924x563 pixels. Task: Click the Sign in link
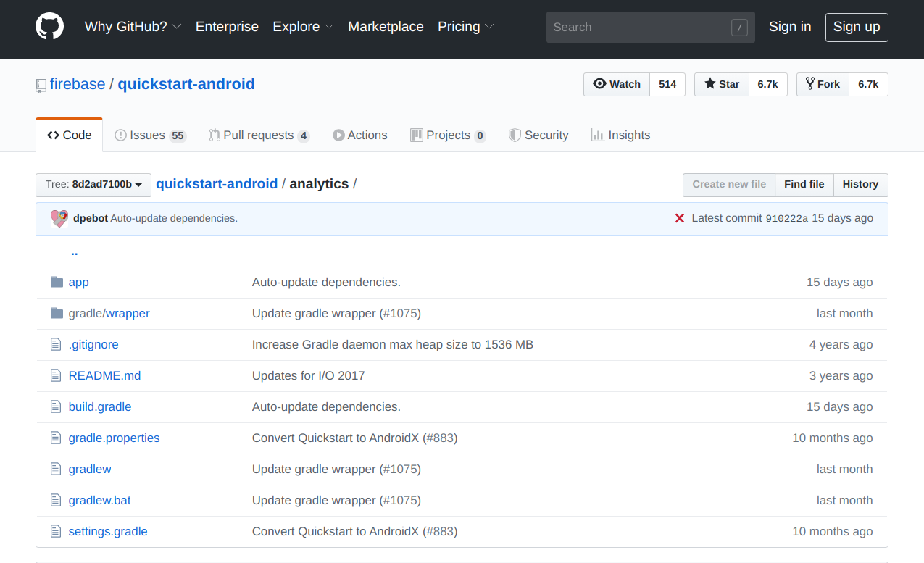790,27
